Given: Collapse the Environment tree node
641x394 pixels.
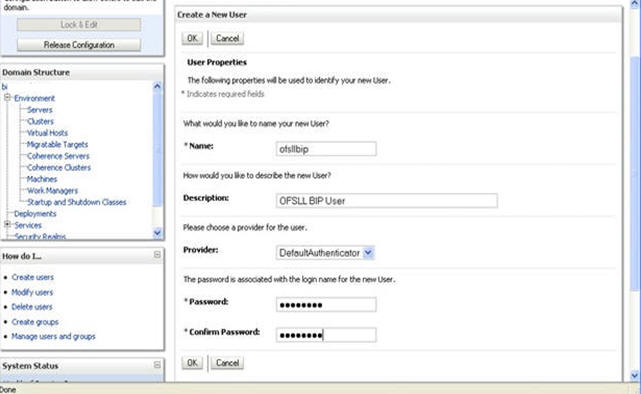Looking at the screenshot, I should pos(7,98).
